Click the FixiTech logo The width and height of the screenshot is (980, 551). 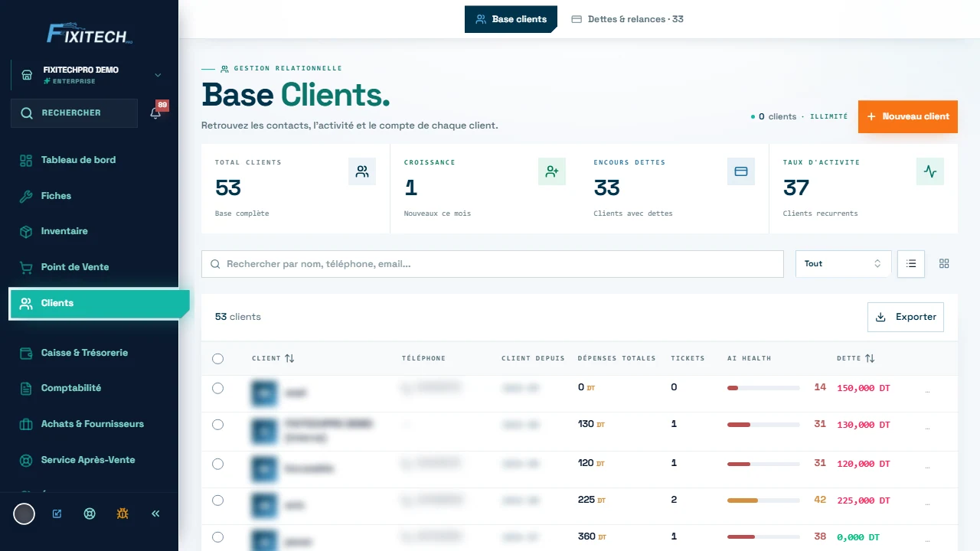(x=90, y=33)
